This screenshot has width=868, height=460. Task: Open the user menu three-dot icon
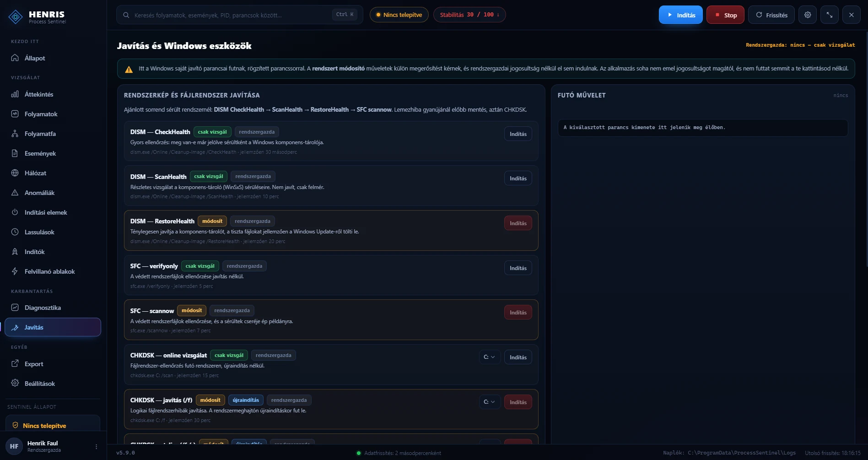tap(96, 446)
